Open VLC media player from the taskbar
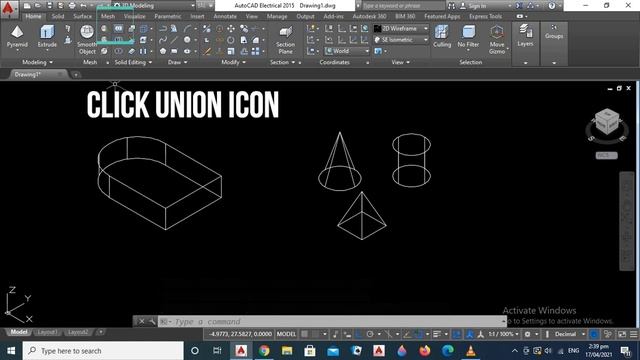This screenshot has height=360, width=640. pyautogui.click(x=471, y=351)
